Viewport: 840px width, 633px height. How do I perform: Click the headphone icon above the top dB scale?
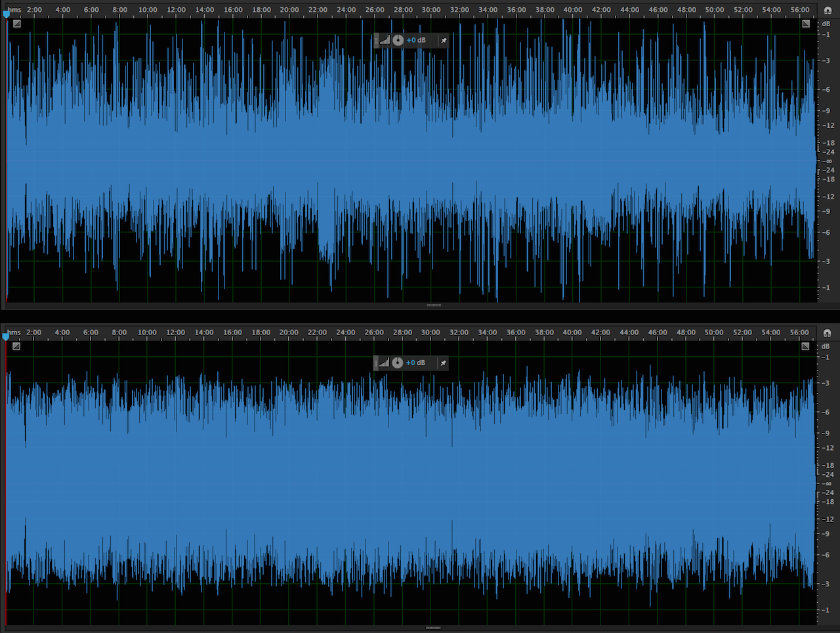pos(827,10)
